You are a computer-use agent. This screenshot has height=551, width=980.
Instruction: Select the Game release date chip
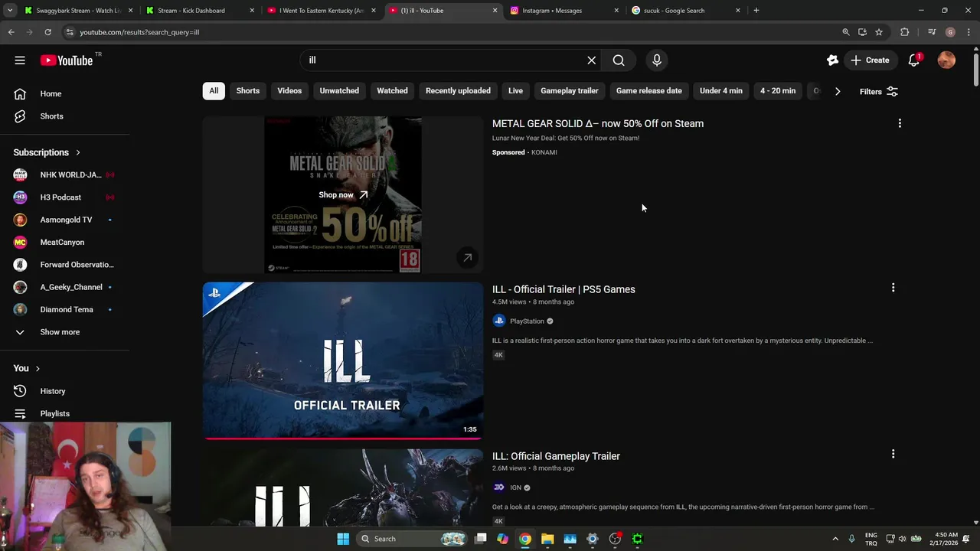coord(649,90)
